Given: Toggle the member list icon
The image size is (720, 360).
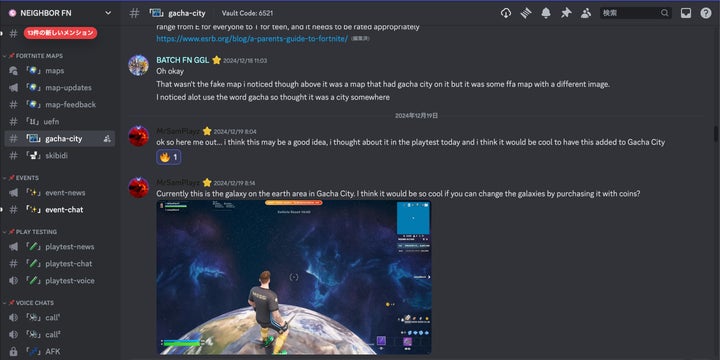Looking at the screenshot, I should coord(585,13).
